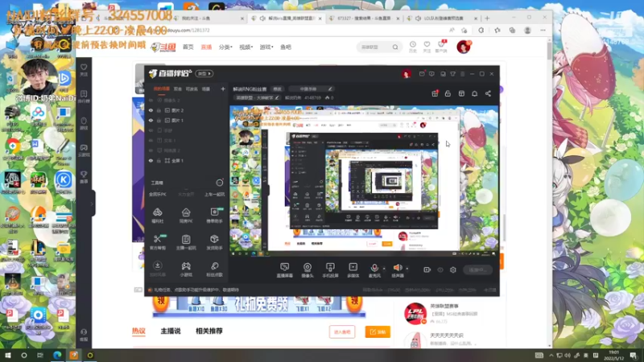Open the 福利社 tool in the toolbox
The image size is (644, 362).
pyautogui.click(x=157, y=216)
